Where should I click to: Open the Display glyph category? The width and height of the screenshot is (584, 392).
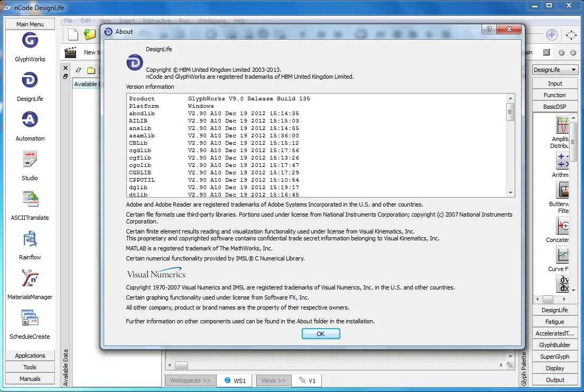tap(555, 368)
